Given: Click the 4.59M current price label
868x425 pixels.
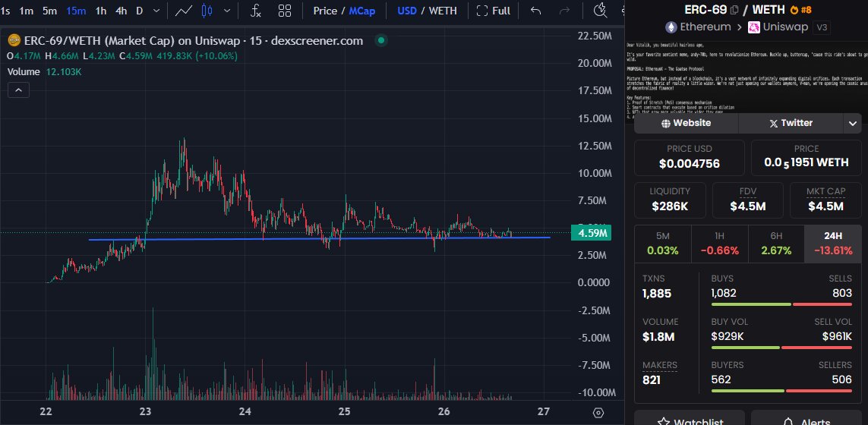Looking at the screenshot, I should point(590,233).
